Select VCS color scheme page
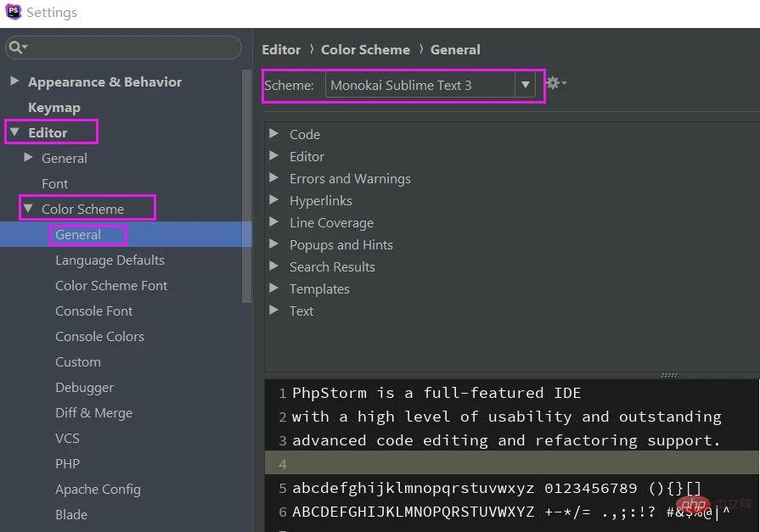This screenshot has height=532, width=760. (x=67, y=439)
